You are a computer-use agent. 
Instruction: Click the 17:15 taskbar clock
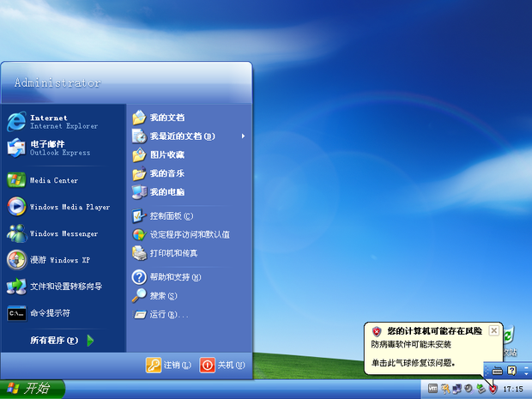tap(512, 389)
